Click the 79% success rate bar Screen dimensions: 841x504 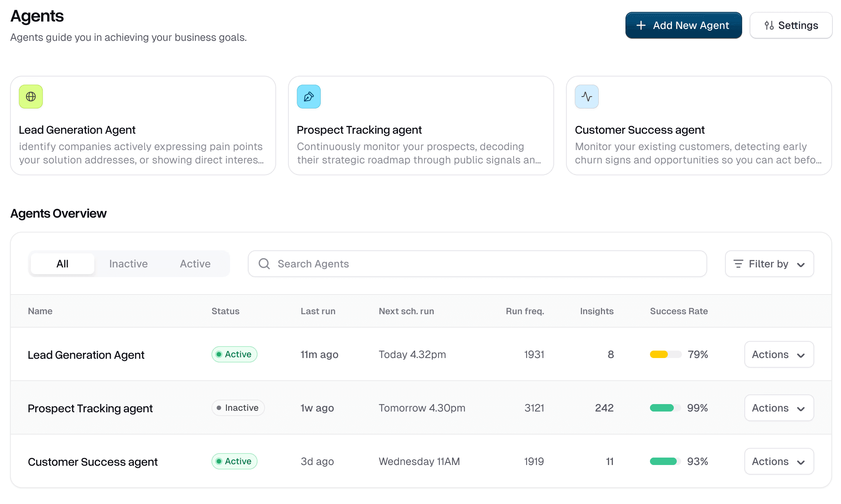(x=666, y=354)
